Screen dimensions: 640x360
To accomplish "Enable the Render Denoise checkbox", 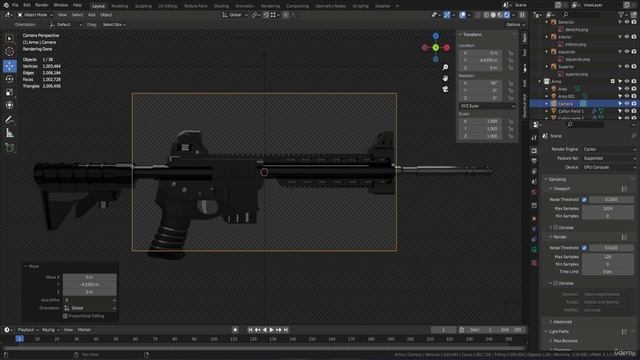I will 556,283.
